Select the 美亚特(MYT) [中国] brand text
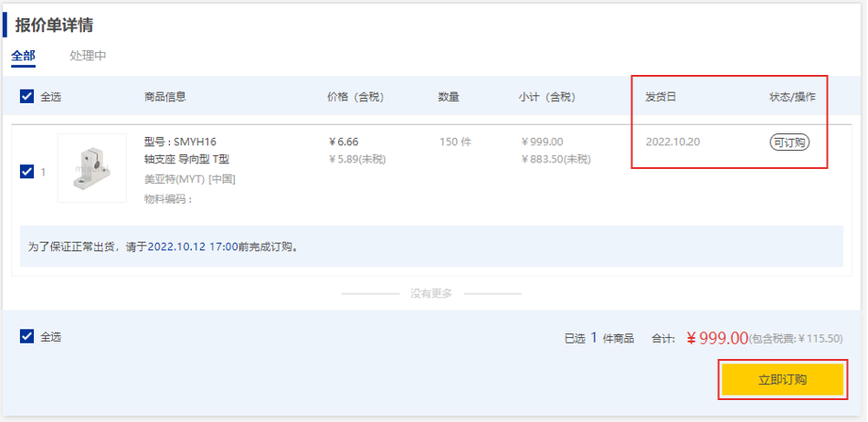 coord(189,179)
